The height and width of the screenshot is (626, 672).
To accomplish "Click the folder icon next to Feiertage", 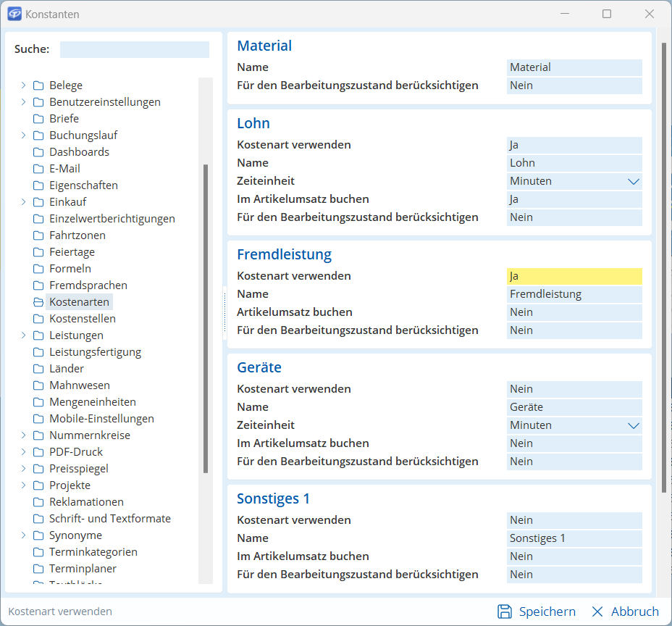I will coord(38,252).
